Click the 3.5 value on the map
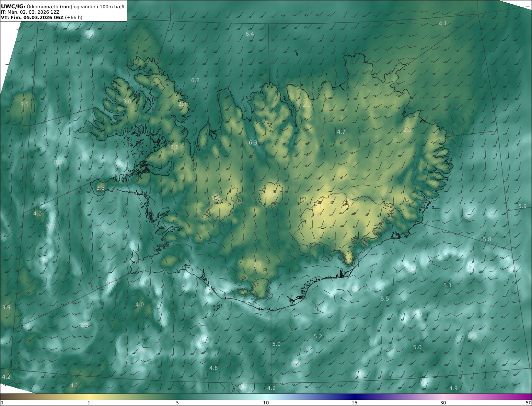The image size is (532, 406). tap(25, 104)
